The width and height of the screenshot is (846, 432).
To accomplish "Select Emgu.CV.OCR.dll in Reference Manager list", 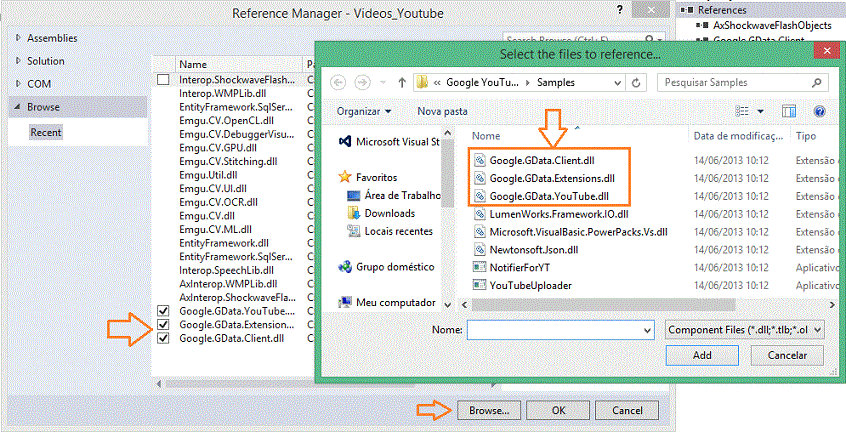I will tap(219, 202).
